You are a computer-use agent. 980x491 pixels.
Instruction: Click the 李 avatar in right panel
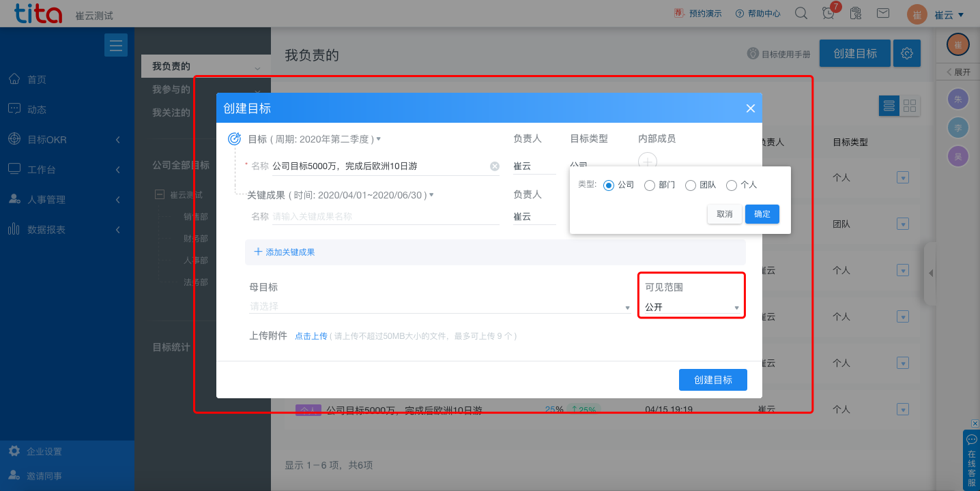click(x=958, y=128)
